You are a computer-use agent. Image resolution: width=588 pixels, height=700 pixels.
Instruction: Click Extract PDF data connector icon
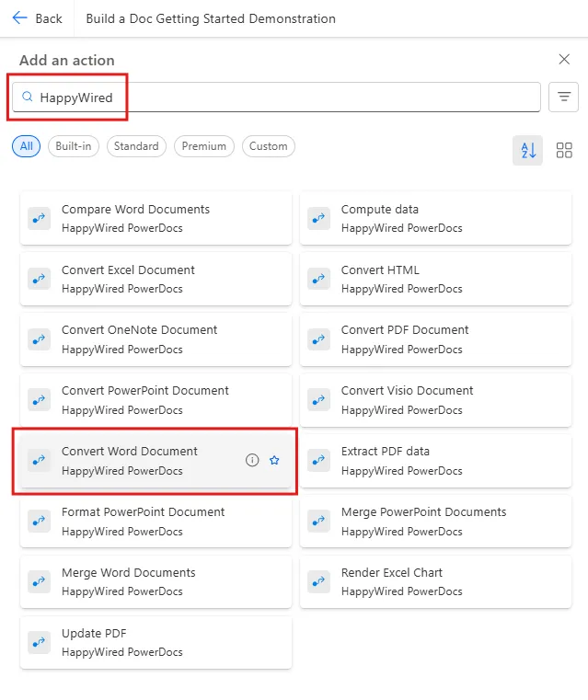318,460
